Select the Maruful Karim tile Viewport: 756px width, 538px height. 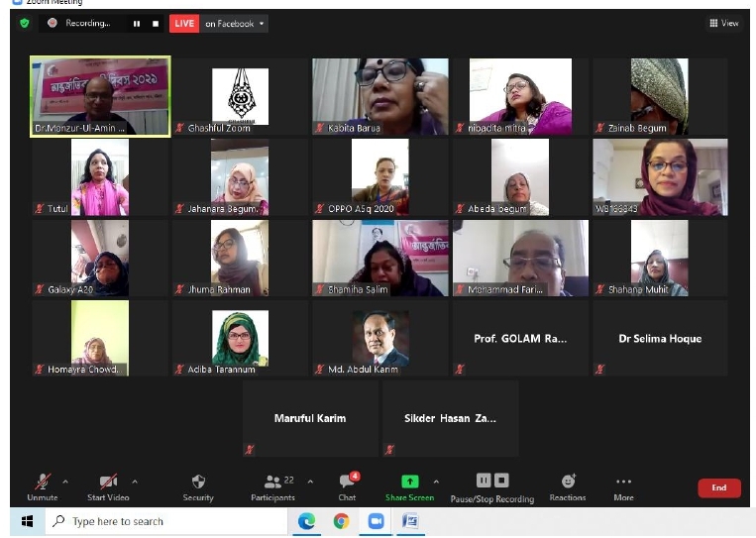(x=310, y=418)
